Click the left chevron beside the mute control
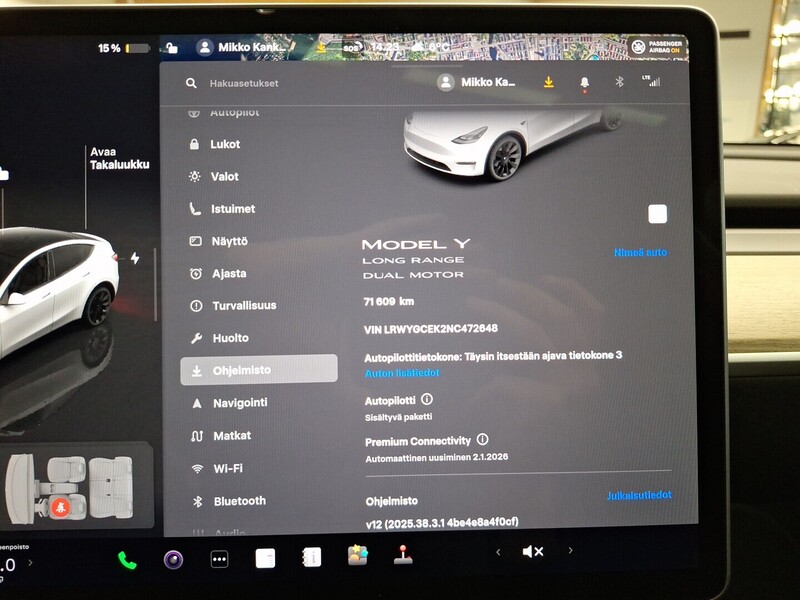Screen dimensions: 800x600 click(499, 549)
